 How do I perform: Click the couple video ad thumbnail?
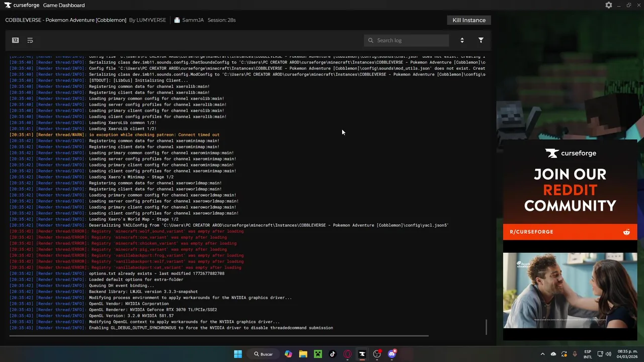coord(570,291)
